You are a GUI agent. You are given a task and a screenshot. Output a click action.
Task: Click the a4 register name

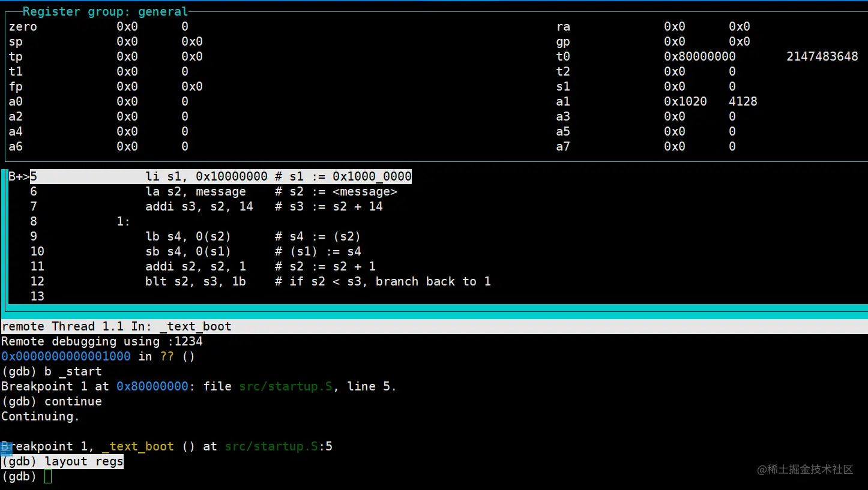click(x=16, y=131)
